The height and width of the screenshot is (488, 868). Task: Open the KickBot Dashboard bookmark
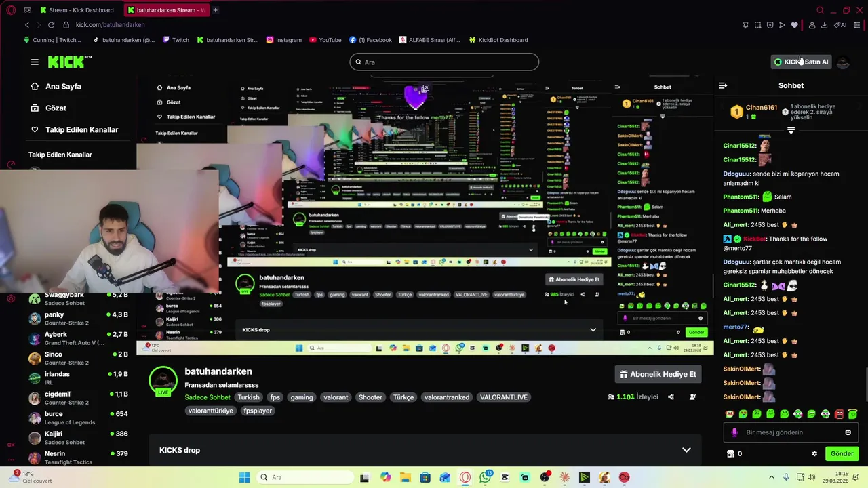pyautogui.click(x=498, y=40)
